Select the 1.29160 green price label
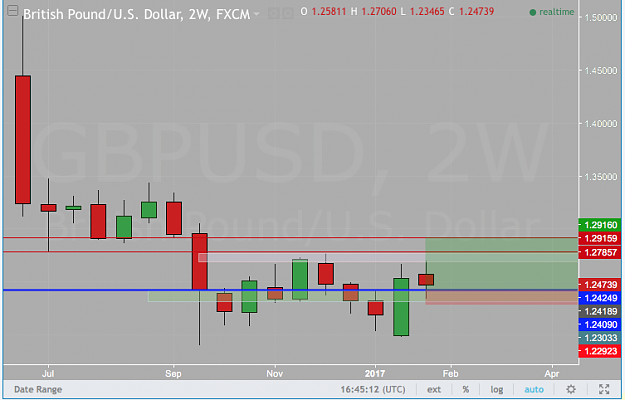This screenshot has height=400, width=625. pos(600,225)
